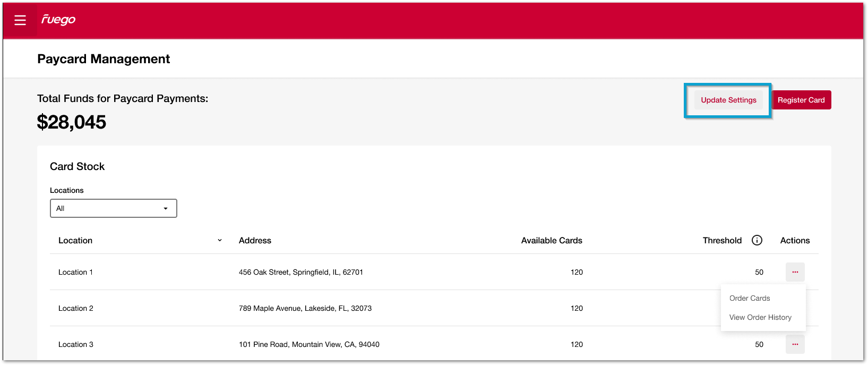Choose Order Cards from the actions menu
The width and height of the screenshot is (868, 365).
pos(749,298)
